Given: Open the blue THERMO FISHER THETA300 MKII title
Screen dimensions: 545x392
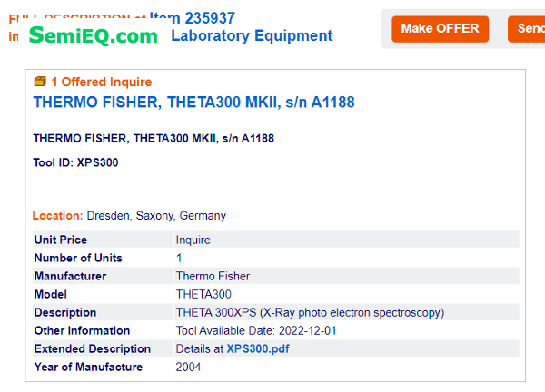Looking at the screenshot, I should coord(194,102).
